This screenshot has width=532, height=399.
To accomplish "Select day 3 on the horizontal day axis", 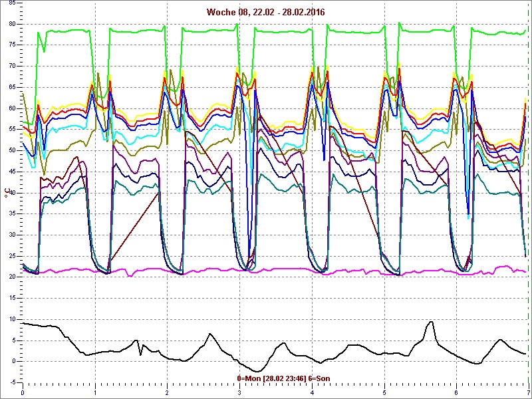I will (240, 393).
